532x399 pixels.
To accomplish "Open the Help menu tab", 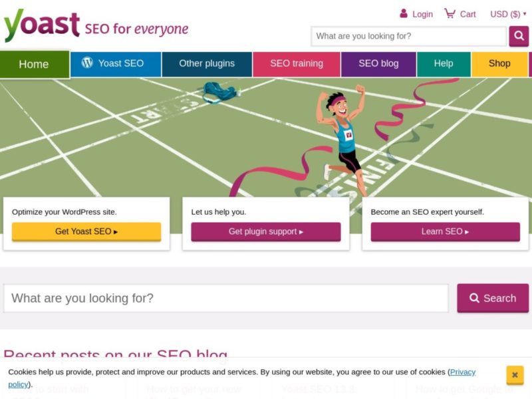I will click(444, 63).
